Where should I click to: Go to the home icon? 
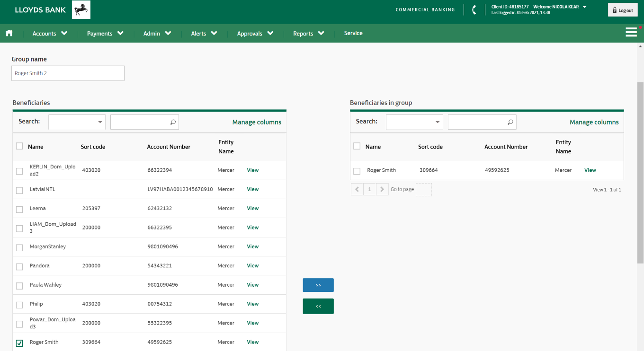pos(9,33)
